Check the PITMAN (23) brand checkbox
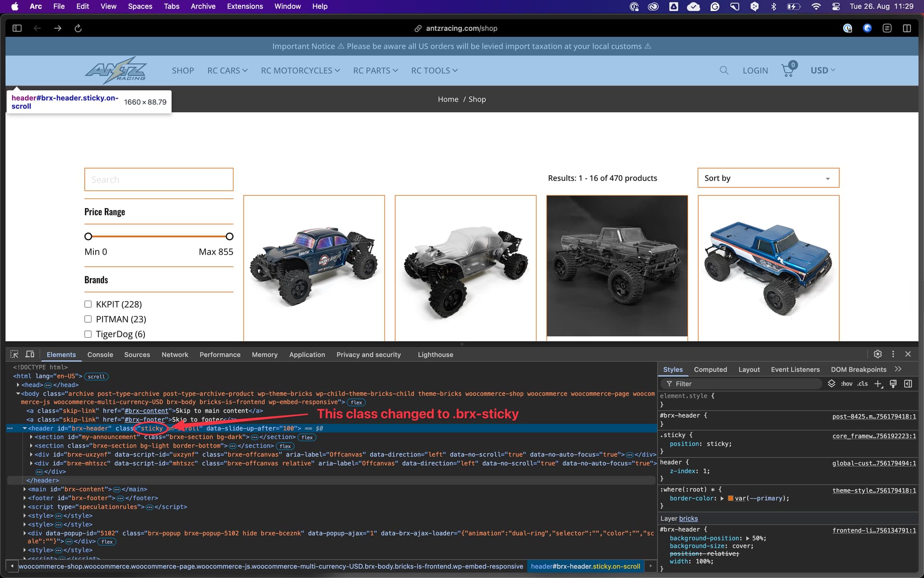Screen dimensions: 924x578 coord(88,319)
